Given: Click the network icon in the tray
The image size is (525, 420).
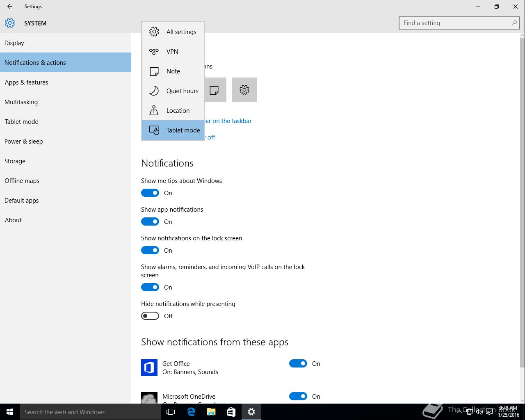Looking at the screenshot, I should [470, 412].
